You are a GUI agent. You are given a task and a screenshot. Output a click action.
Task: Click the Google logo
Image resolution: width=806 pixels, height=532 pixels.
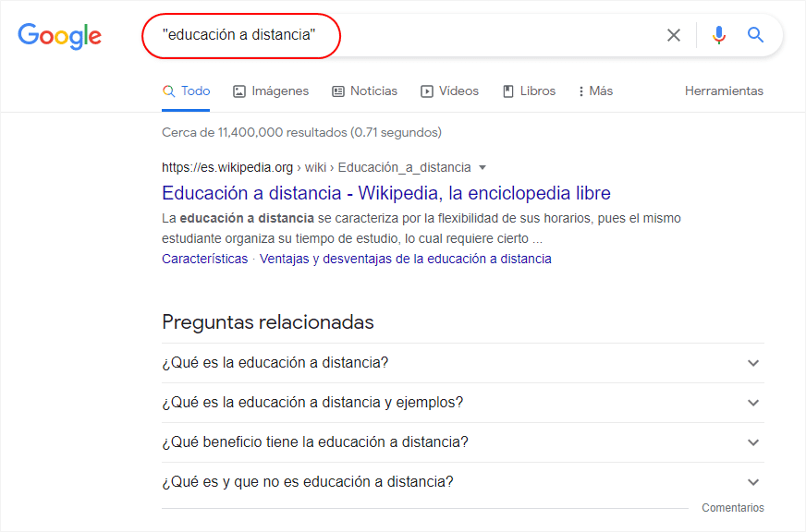click(x=60, y=36)
